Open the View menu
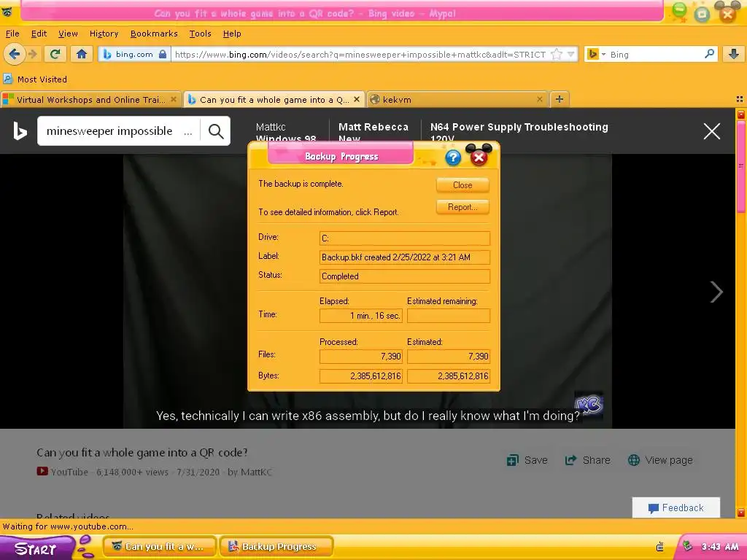Screen dimensions: 747x560 (x=68, y=34)
